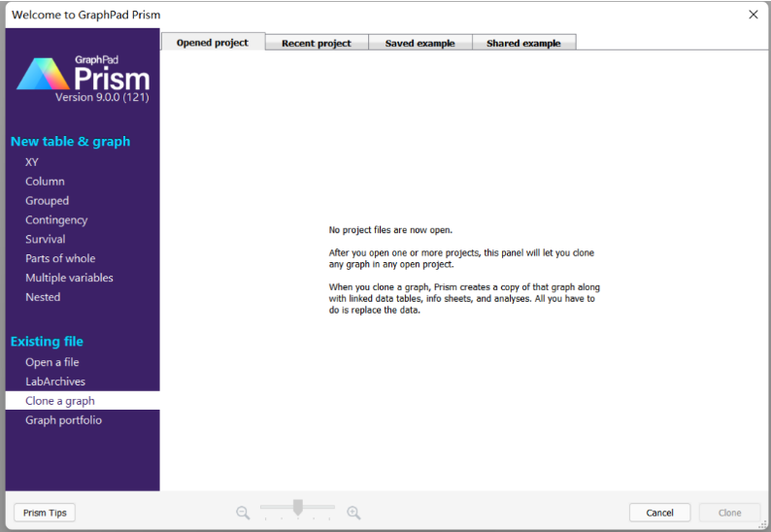Click the zoom out magnifier icon
This screenshot has height=532, width=771.
(x=243, y=513)
